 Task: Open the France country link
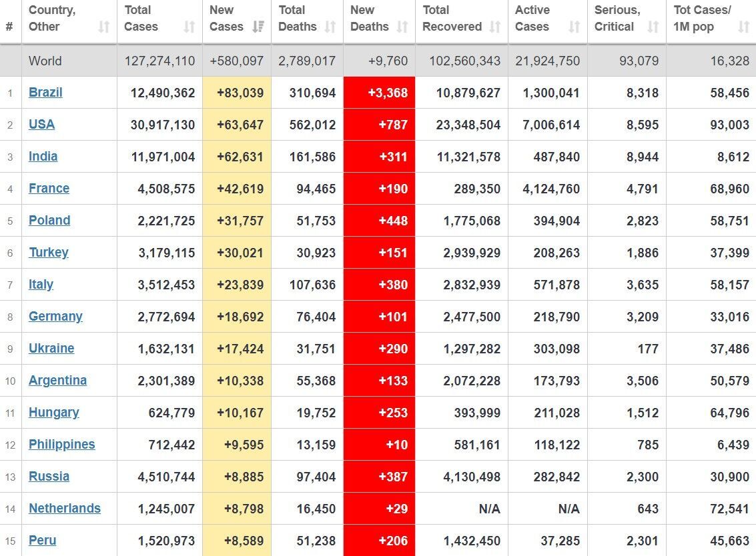pos(49,189)
